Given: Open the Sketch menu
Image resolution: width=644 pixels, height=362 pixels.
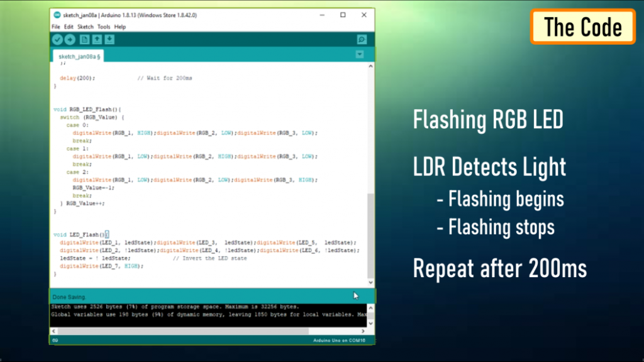Looking at the screenshot, I should coord(85,27).
